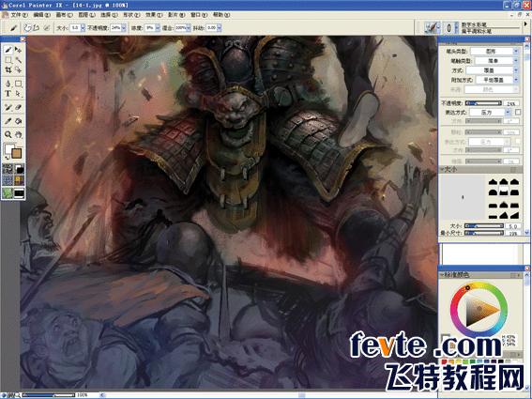
Task: Select the Text tool
Action: pyautogui.click(x=8, y=93)
